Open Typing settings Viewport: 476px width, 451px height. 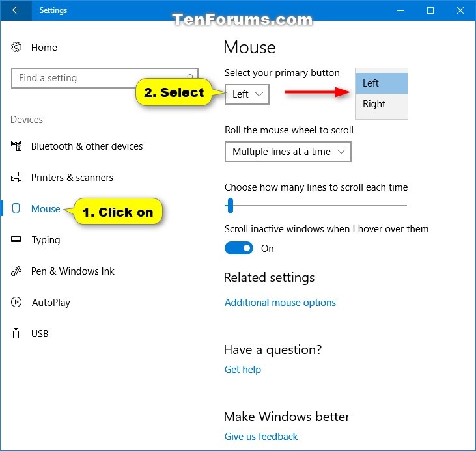[x=46, y=240]
